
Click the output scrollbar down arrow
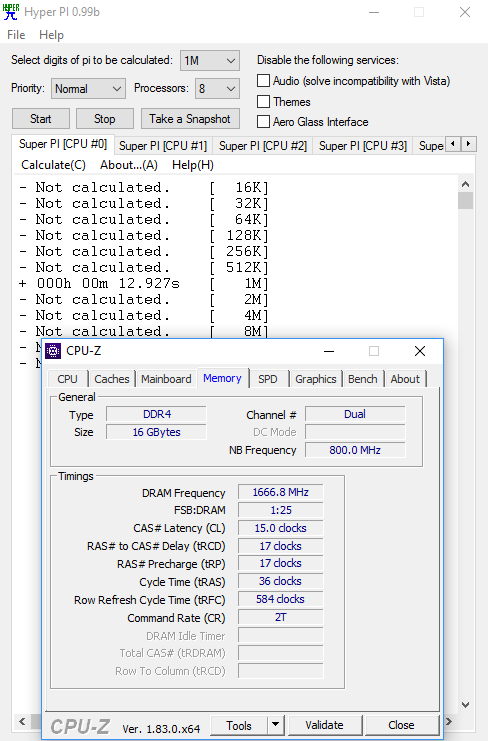tap(465, 705)
